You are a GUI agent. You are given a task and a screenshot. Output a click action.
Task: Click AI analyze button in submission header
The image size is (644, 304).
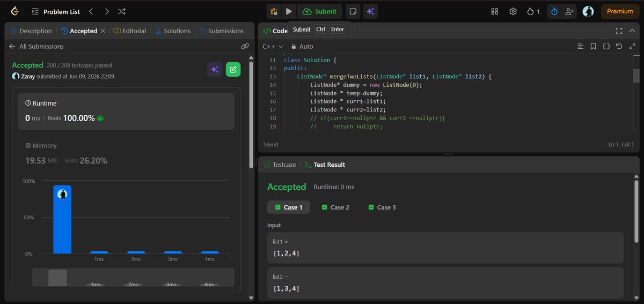pyautogui.click(x=215, y=69)
